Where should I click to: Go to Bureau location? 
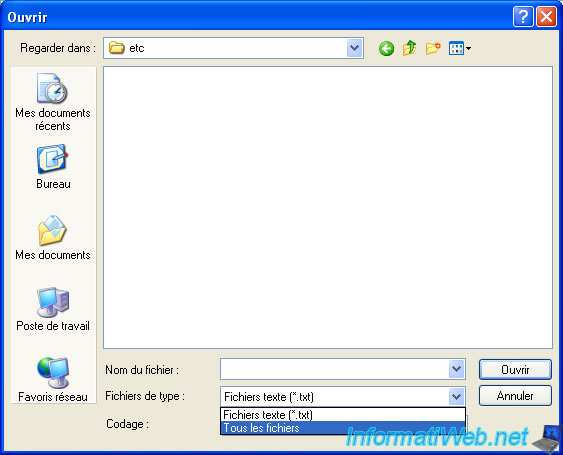click(53, 167)
